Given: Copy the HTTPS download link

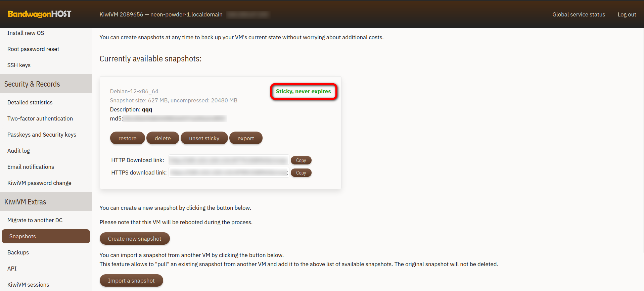Looking at the screenshot, I should click(301, 173).
